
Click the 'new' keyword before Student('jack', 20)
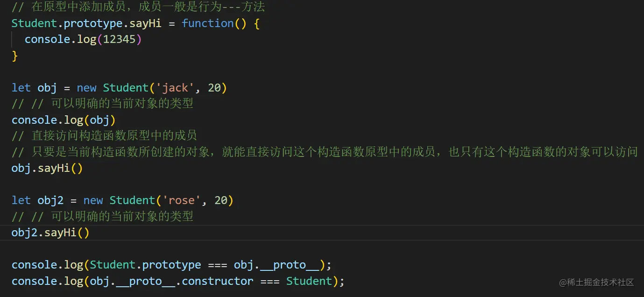(86, 88)
